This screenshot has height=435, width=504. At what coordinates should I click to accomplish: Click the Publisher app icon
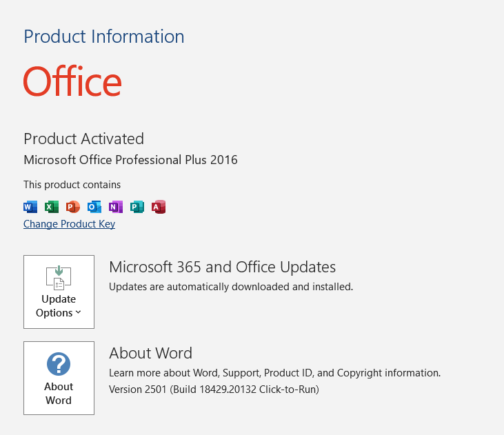[137, 207]
